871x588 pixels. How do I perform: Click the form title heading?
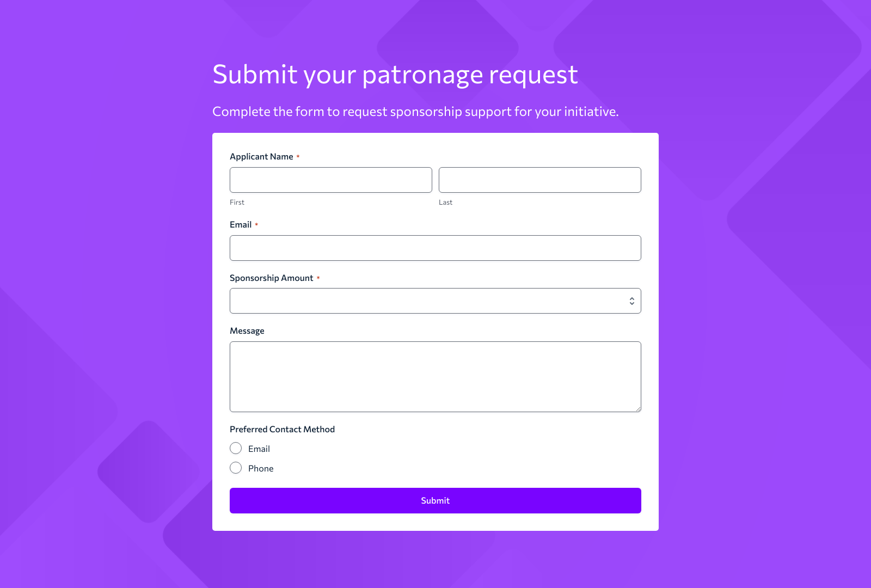(395, 74)
